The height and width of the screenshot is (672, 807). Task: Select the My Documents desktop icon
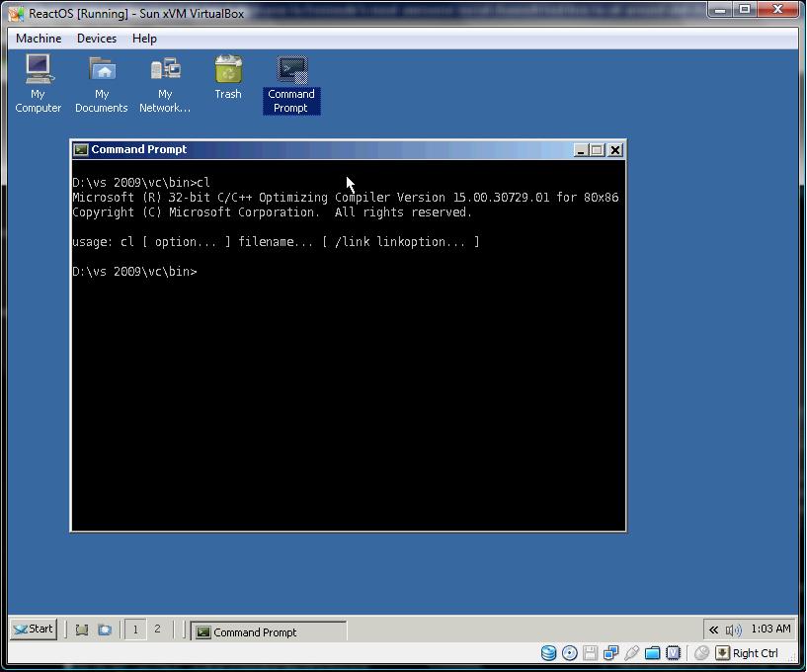[102, 84]
